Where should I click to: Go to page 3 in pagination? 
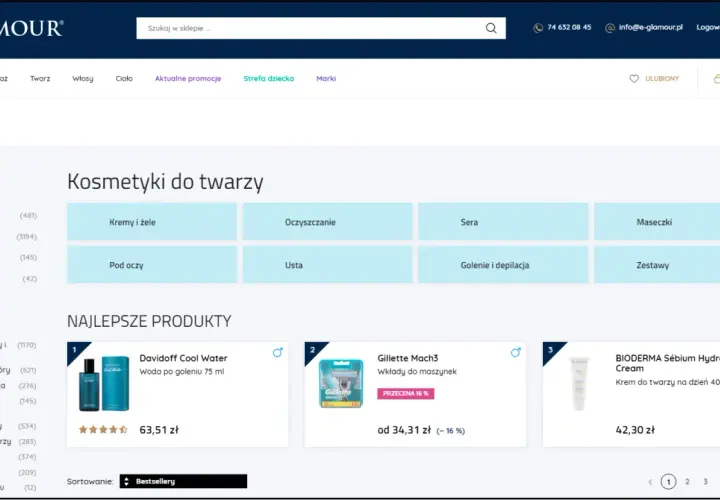(x=705, y=482)
